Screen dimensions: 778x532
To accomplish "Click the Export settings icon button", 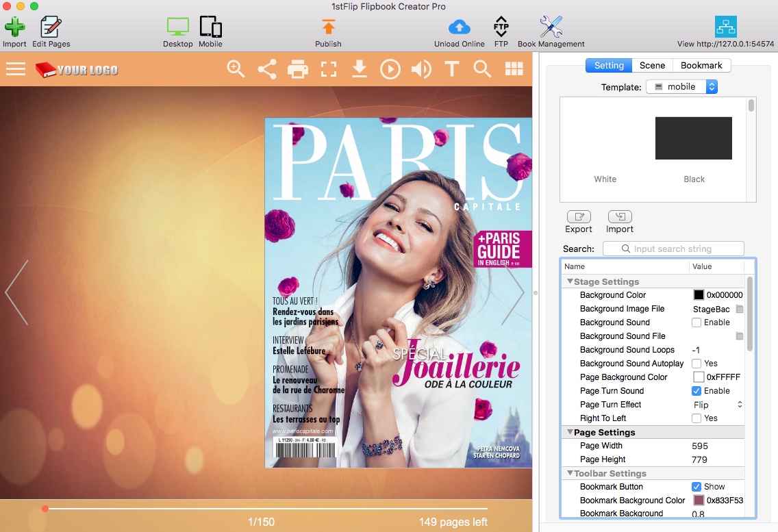I will pyautogui.click(x=579, y=216).
